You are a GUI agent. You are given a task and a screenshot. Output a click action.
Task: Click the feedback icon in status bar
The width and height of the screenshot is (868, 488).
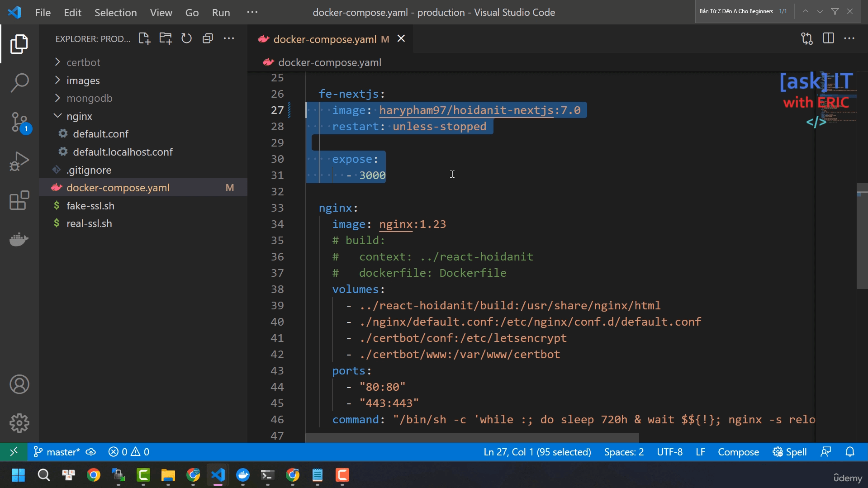(x=825, y=452)
